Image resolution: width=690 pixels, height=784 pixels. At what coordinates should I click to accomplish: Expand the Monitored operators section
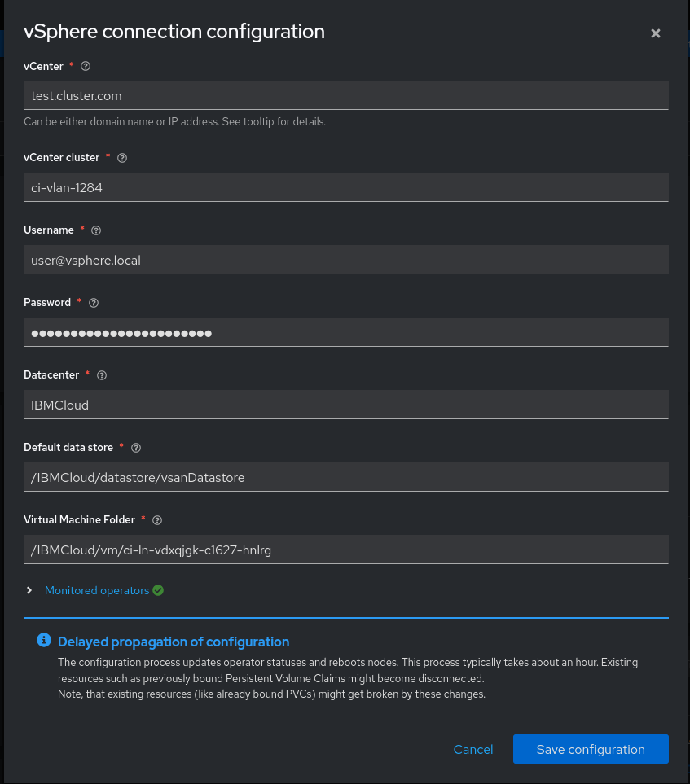pyautogui.click(x=30, y=590)
